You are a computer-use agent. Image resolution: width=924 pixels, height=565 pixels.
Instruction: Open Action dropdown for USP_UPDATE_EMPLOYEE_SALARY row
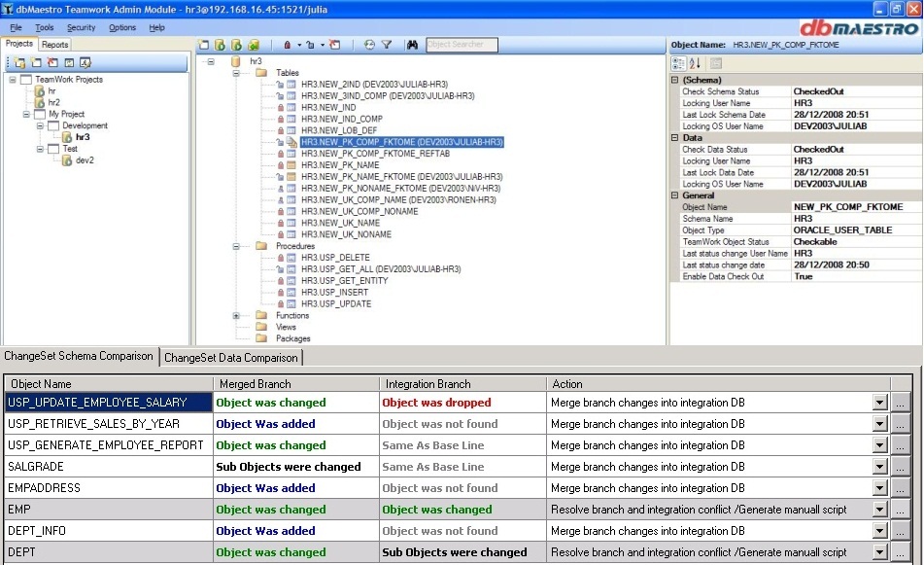879,403
